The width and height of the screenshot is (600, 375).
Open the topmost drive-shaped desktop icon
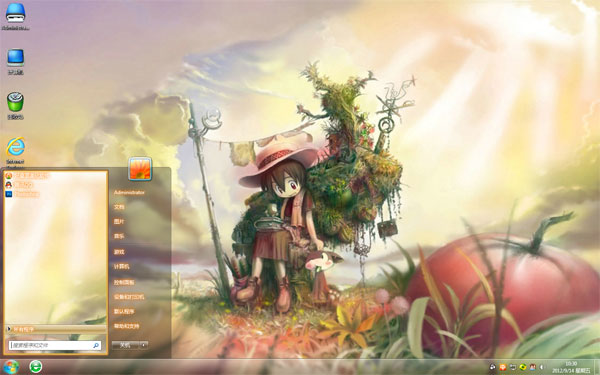pos(15,16)
